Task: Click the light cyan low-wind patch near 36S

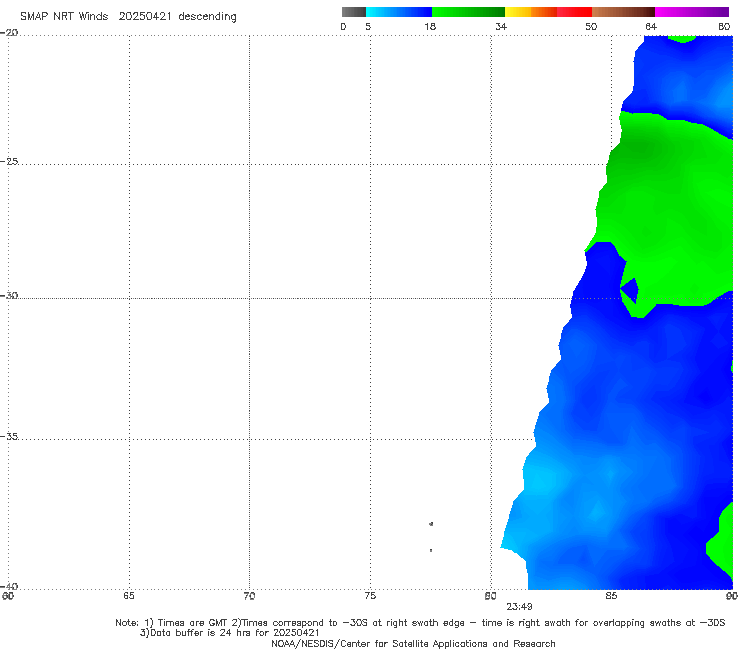Action: 540,479
